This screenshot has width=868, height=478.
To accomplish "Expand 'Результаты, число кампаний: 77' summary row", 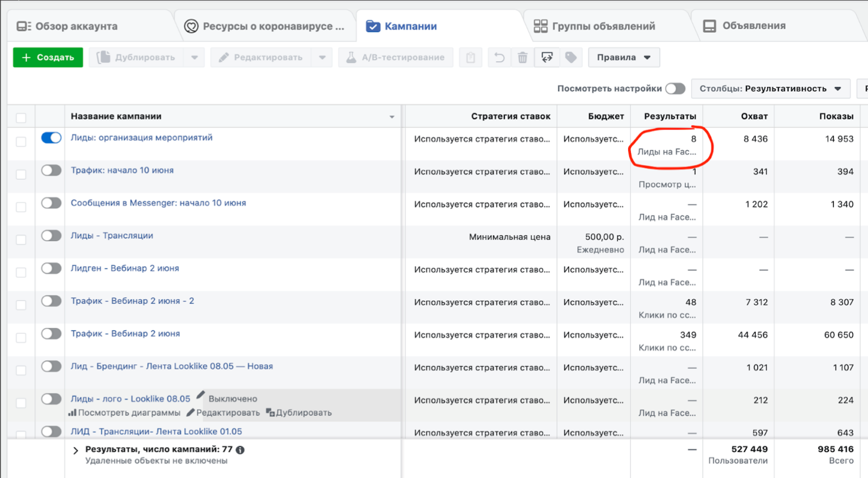I will 75,450.
